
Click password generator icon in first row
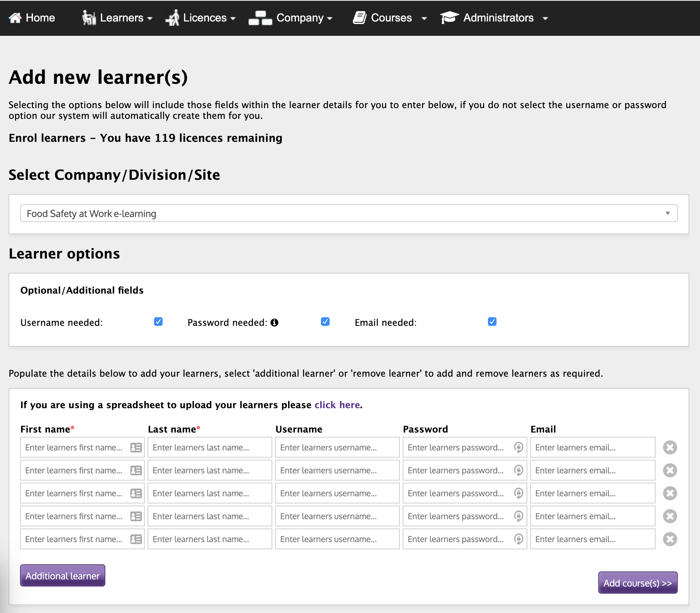(x=518, y=448)
